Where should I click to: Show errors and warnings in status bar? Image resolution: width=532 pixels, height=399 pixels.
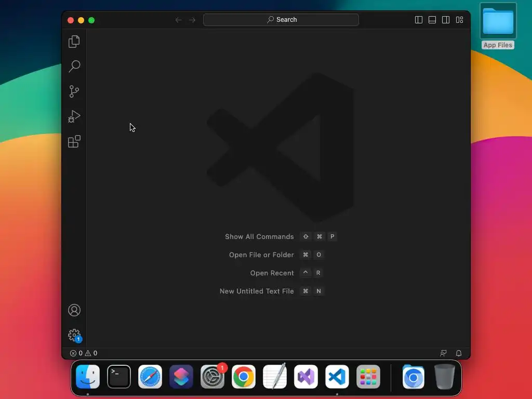click(x=84, y=353)
